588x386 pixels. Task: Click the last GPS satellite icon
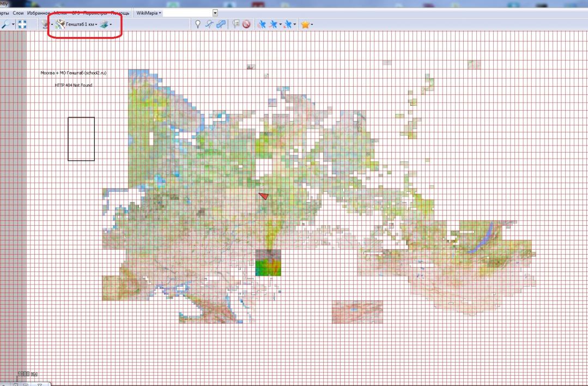[287, 25]
